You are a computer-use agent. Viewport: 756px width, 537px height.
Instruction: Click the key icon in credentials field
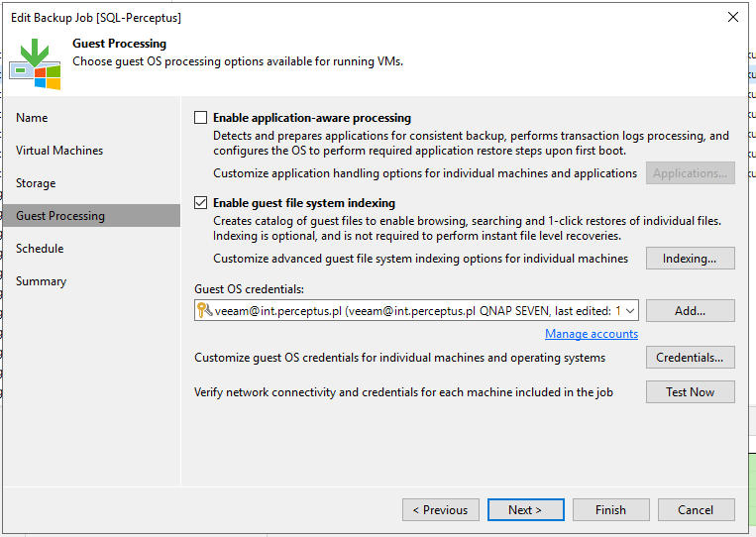tap(204, 310)
